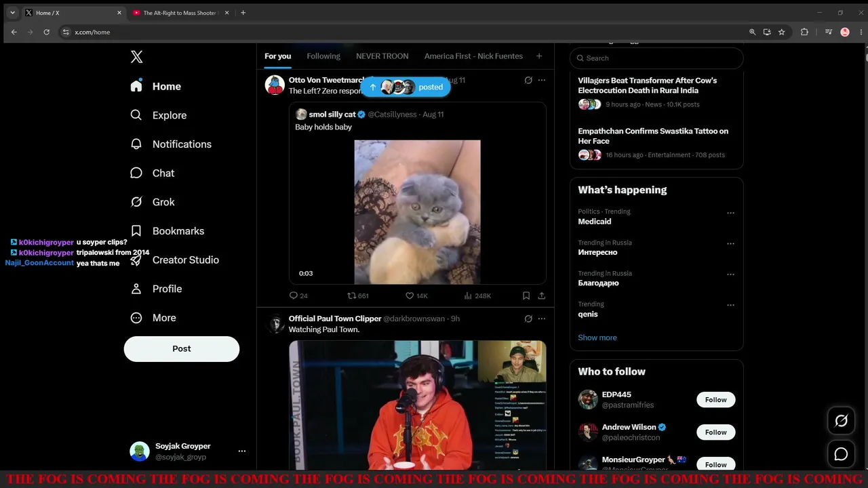Viewport: 868px width, 488px height.
Task: Open options for the Medicaid trend
Action: tap(730, 213)
